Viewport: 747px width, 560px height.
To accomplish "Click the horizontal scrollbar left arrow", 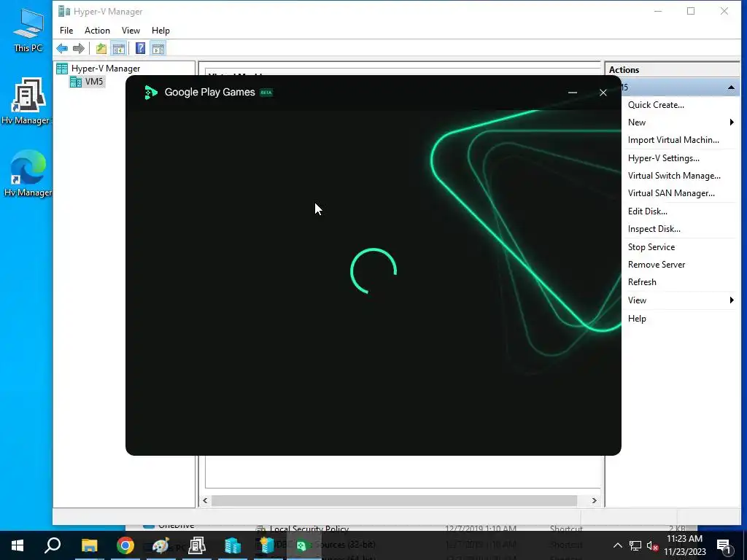I will point(205,500).
